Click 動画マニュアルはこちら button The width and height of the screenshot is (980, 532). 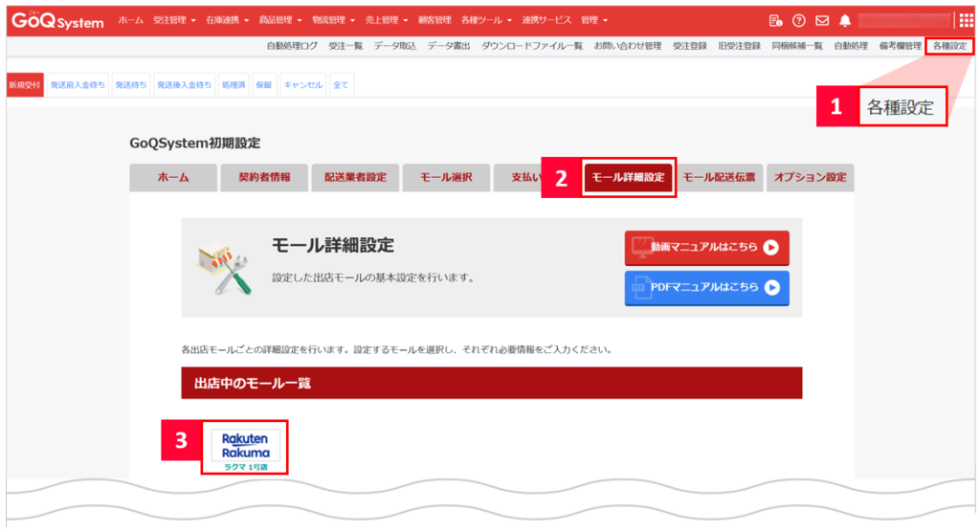[x=706, y=247]
